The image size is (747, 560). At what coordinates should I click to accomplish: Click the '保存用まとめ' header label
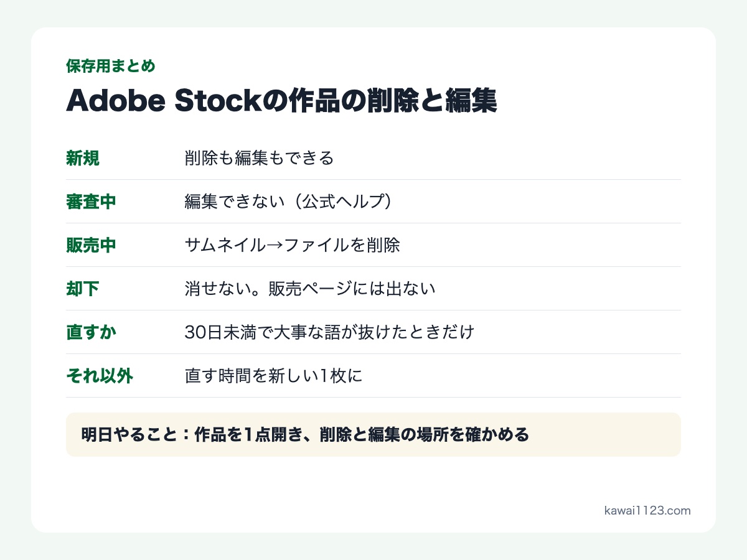(x=111, y=66)
